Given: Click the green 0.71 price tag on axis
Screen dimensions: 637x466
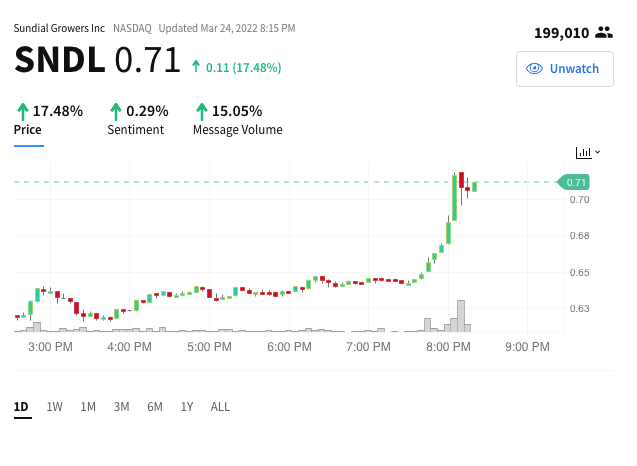Looking at the screenshot, I should 573,182.
